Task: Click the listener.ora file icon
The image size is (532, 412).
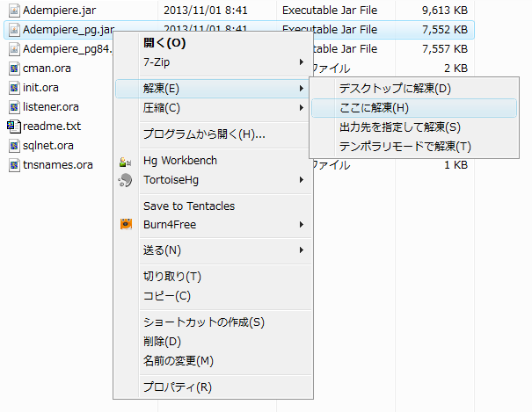Action: pyautogui.click(x=14, y=107)
